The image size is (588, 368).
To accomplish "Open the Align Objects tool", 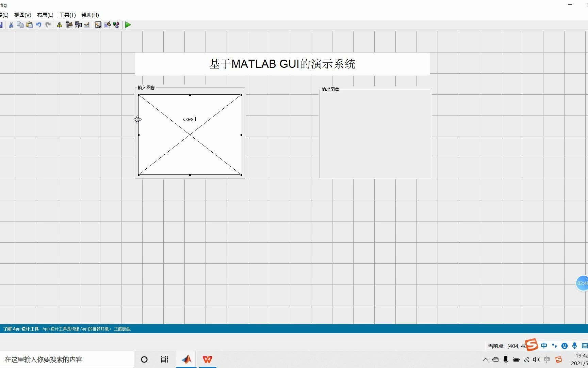I will click(60, 25).
